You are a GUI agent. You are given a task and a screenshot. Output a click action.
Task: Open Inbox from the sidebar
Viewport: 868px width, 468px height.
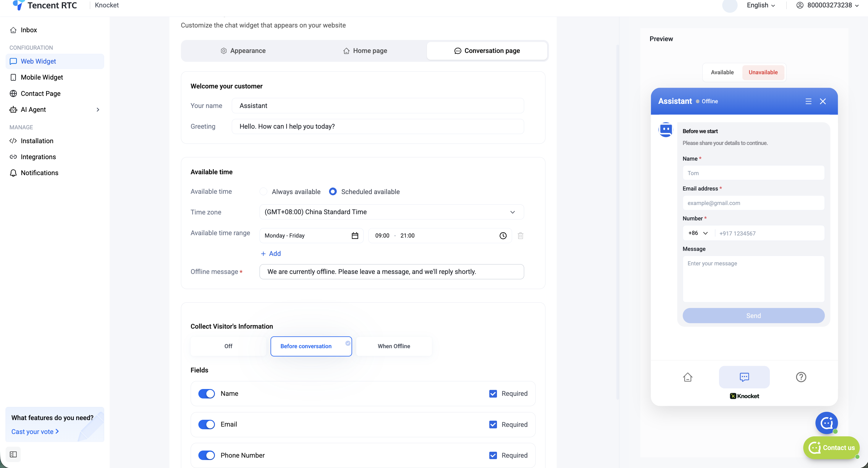(x=55, y=30)
